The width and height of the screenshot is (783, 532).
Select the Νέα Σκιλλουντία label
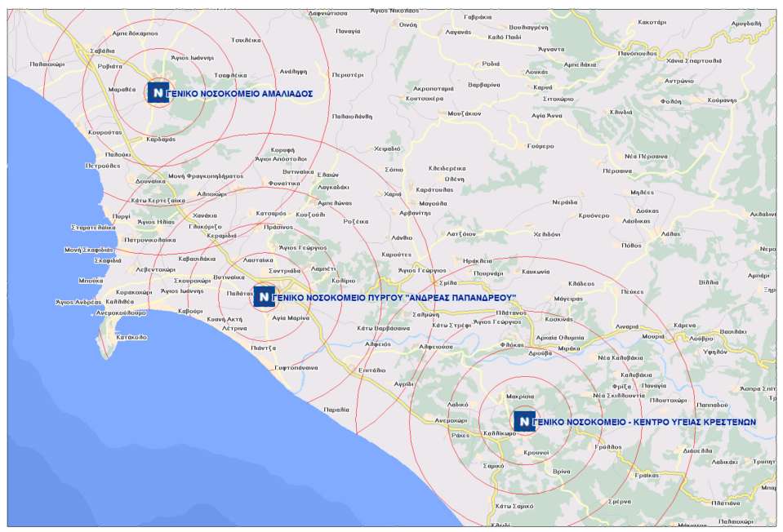point(618,395)
